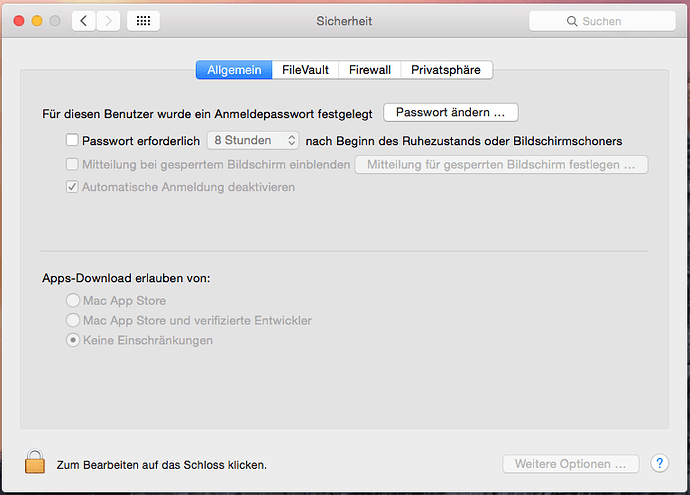Click the magnifying glass search icon
Screen dimensions: 690x495
click(x=572, y=21)
